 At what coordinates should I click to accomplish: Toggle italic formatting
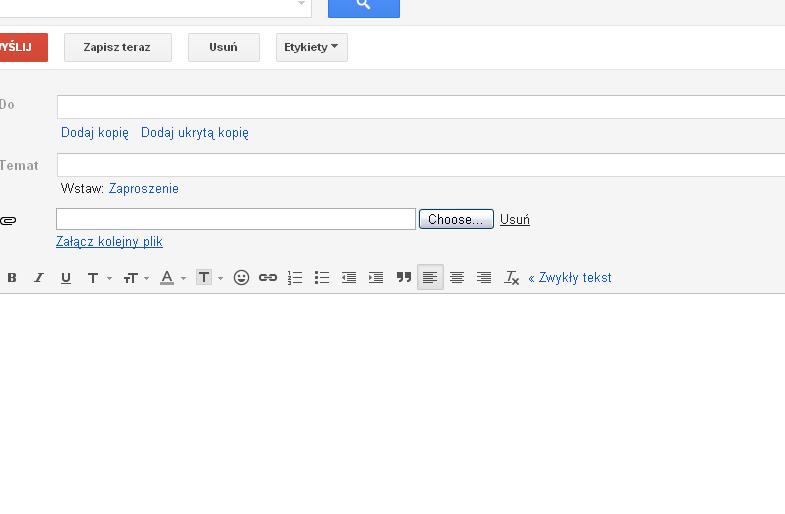coord(39,278)
